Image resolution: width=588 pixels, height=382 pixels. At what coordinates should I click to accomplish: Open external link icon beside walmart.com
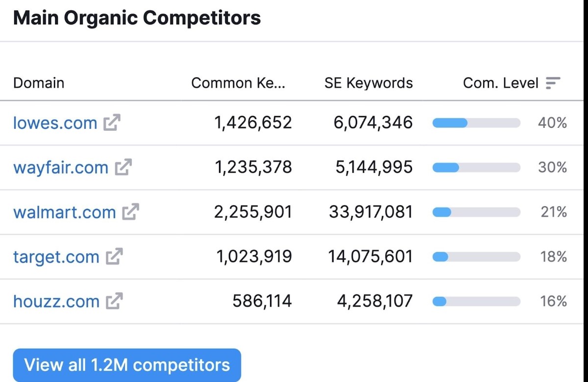(131, 212)
